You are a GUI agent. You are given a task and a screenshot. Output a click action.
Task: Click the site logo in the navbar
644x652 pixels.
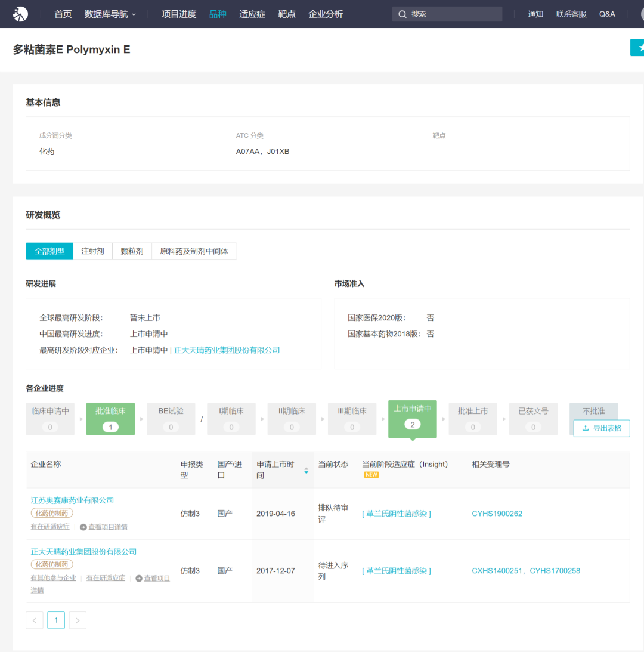pos(21,14)
